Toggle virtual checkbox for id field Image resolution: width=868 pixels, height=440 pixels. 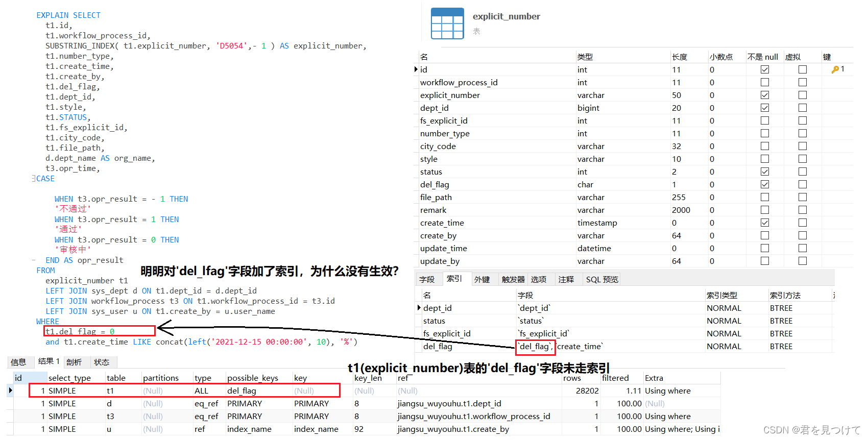click(x=803, y=69)
